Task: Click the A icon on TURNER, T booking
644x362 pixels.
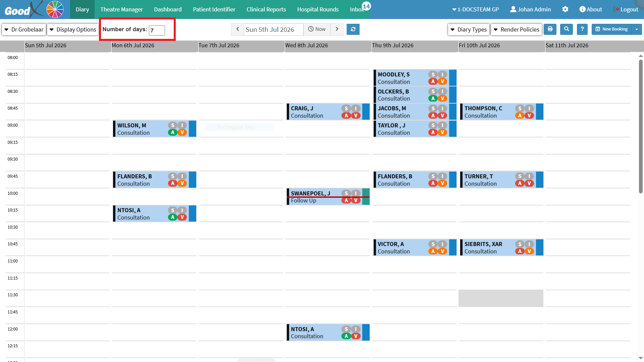Action: click(520, 183)
